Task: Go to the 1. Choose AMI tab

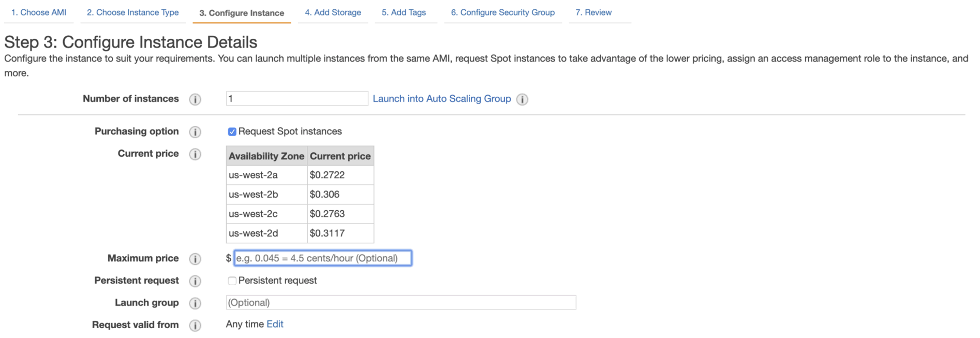Action: coord(39,12)
